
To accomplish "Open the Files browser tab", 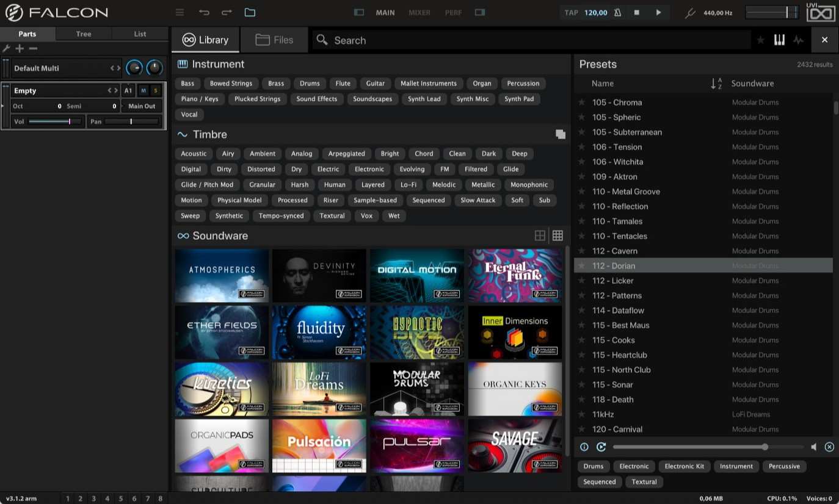I will [x=275, y=40].
